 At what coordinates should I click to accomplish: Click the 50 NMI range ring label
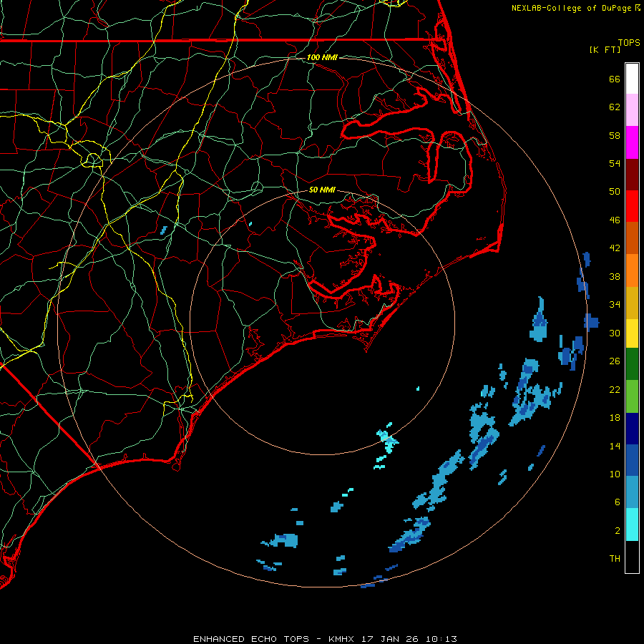tap(323, 190)
